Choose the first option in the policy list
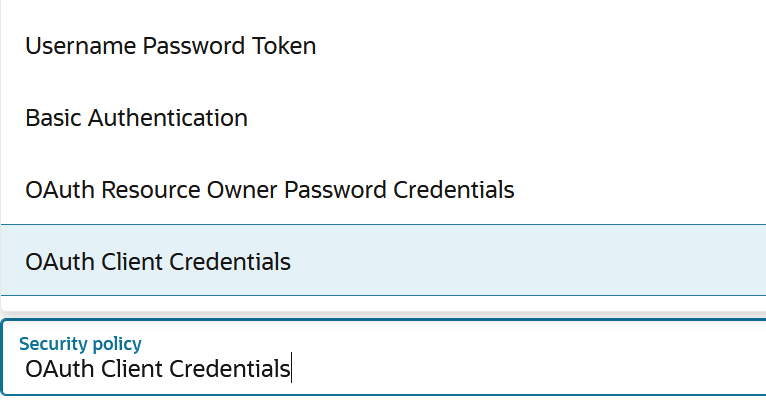This screenshot has height=403, width=766. 171,46
